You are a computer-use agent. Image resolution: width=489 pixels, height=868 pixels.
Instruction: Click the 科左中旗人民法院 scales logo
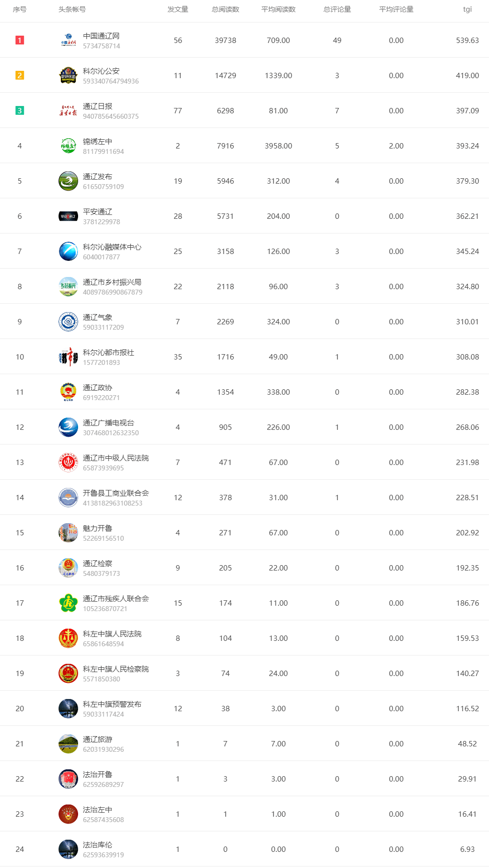point(68,637)
